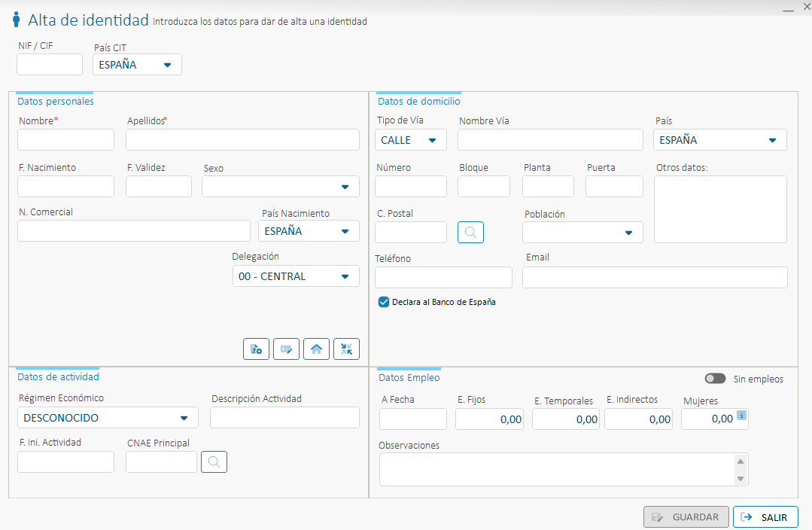The width and height of the screenshot is (812, 530).
Task: Expand the Régimen Económico dropdown
Action: [108, 418]
